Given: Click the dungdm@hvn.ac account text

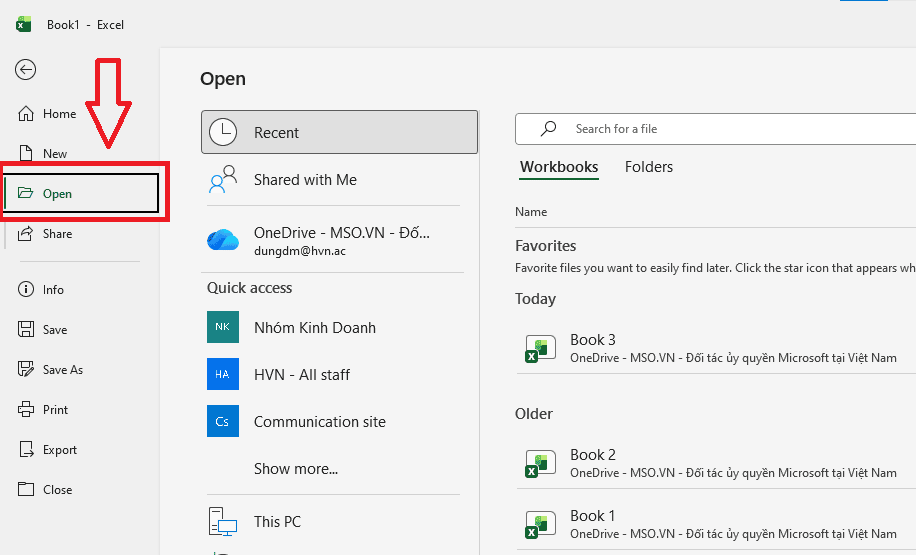Looking at the screenshot, I should click(300, 251).
